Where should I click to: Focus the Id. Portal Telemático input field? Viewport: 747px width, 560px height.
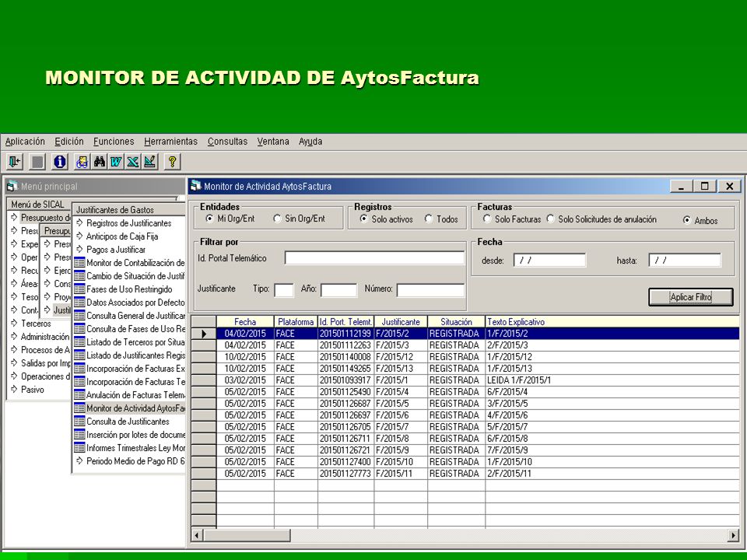pos(374,257)
